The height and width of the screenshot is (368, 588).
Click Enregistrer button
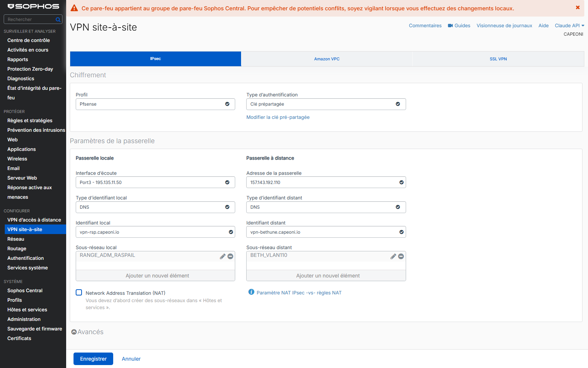(x=93, y=359)
